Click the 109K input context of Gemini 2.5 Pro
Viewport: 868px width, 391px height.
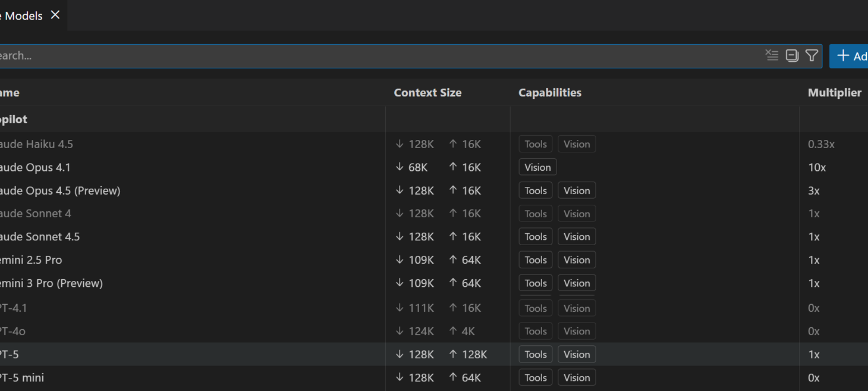[x=414, y=259]
